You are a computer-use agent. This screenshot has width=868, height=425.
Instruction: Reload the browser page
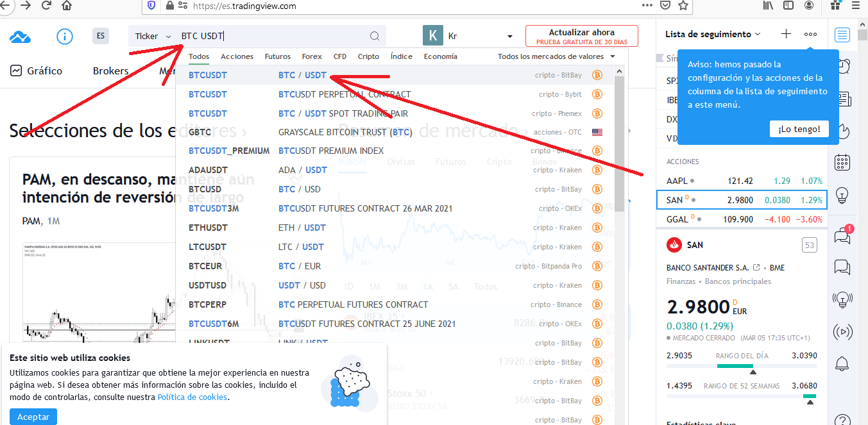46,6
